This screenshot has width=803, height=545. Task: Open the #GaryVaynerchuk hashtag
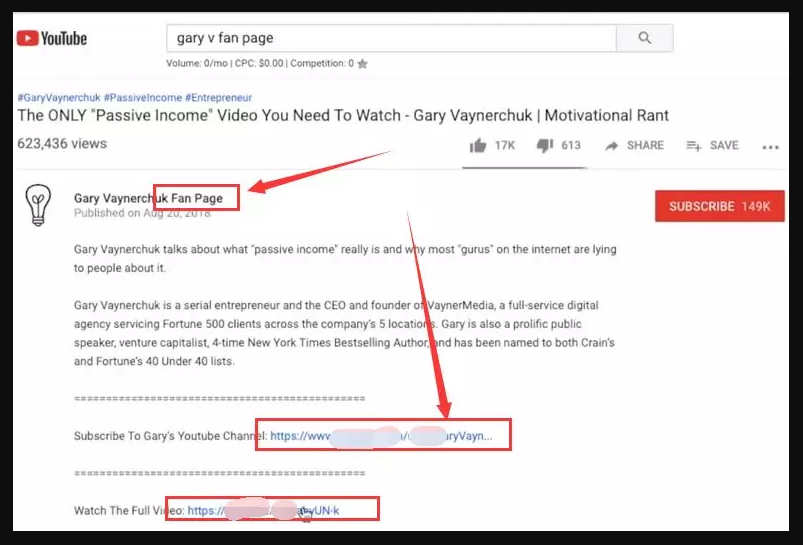(59, 97)
